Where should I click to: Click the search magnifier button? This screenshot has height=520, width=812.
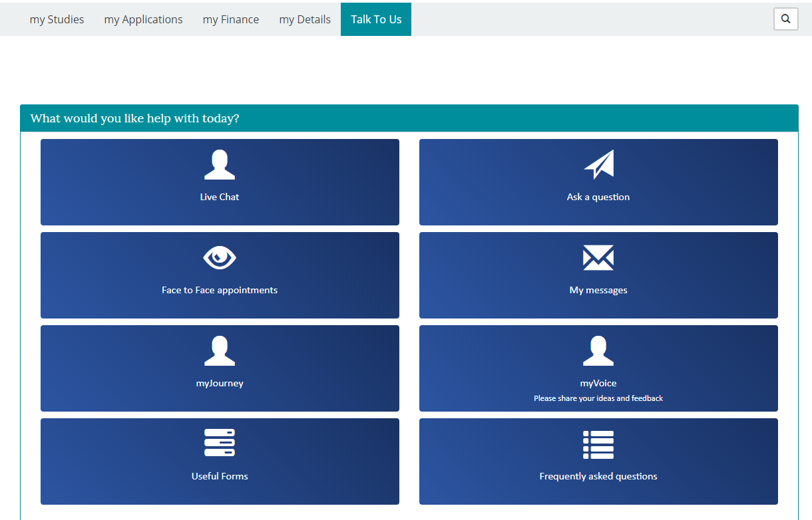[786, 19]
